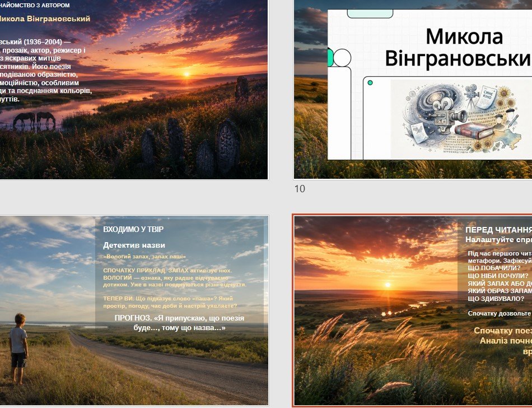Click the Детектив назви heading
Image resolution: width=532 pixels, height=408 pixels.
(134, 245)
